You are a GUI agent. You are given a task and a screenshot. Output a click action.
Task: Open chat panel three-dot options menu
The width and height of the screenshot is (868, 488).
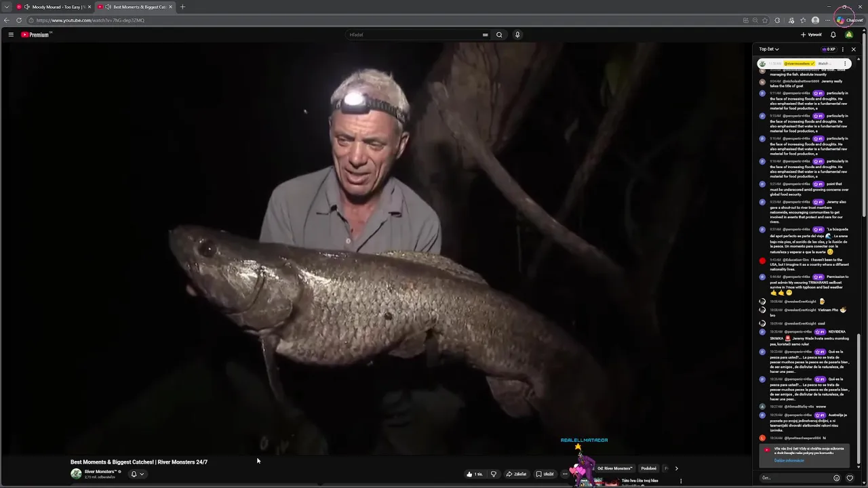tap(843, 49)
